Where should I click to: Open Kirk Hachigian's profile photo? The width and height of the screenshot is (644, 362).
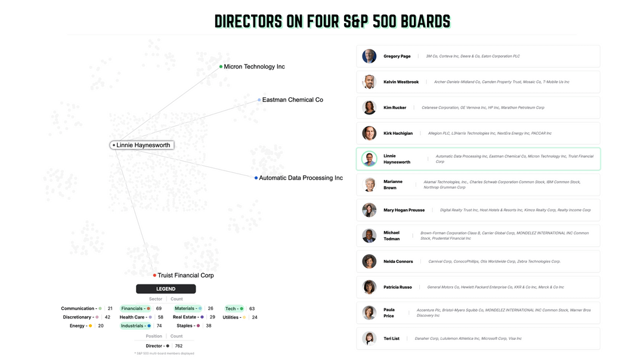tap(369, 133)
